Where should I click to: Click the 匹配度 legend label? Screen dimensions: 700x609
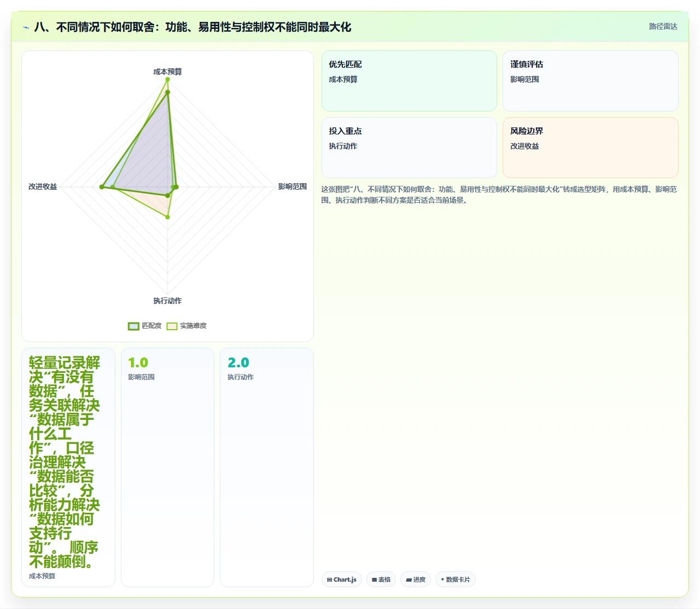pos(151,326)
